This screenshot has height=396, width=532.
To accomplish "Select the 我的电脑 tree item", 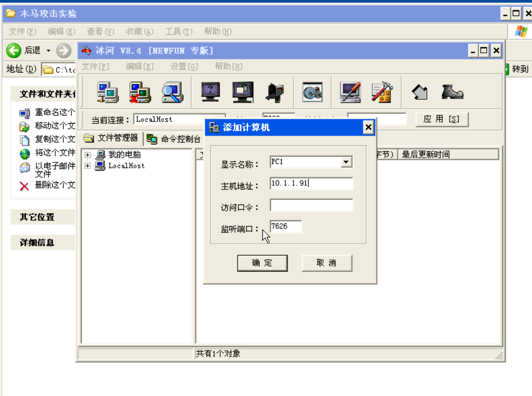I will (124, 154).
